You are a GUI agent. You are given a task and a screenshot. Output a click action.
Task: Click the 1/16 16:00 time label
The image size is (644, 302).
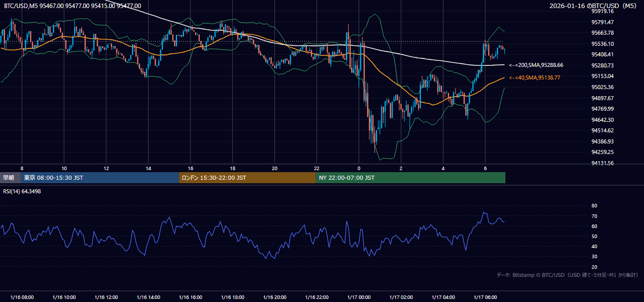point(190,297)
